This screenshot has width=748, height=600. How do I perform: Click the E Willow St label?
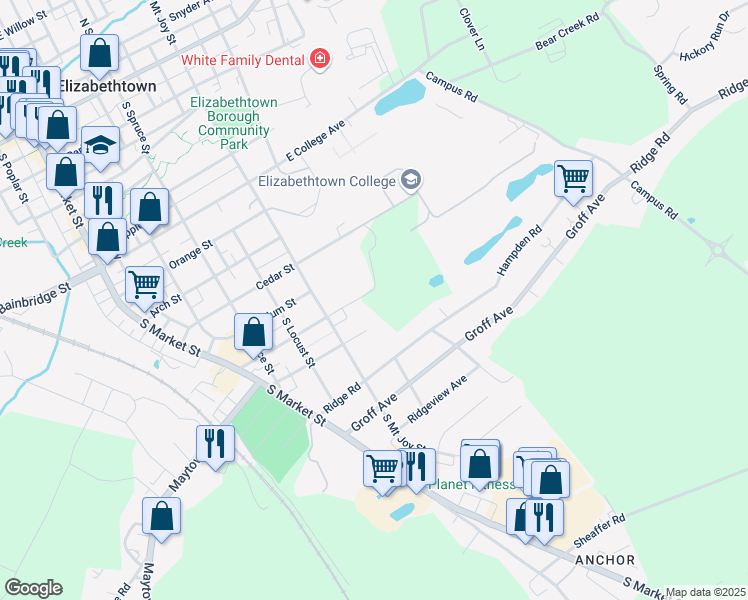pos(22,25)
